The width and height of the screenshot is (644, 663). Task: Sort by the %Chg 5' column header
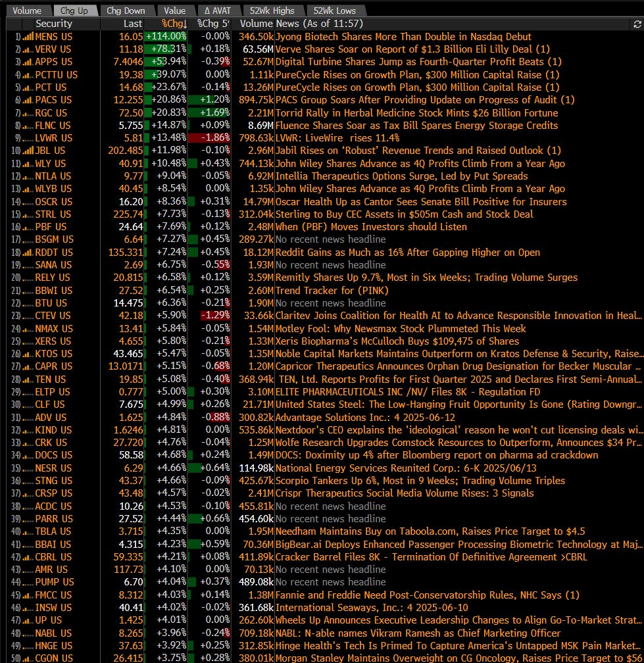[213, 24]
